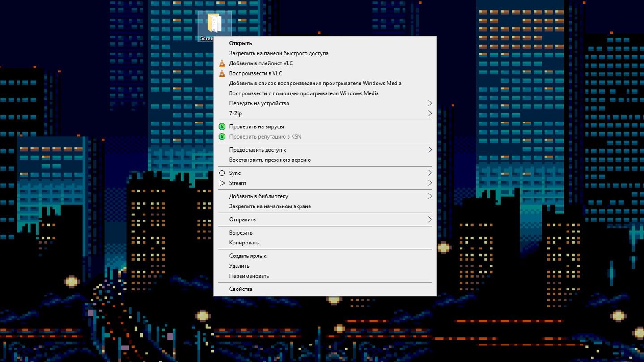644x362 pixels.
Task: Open Добавить в библиотеку entry
Action: [x=325, y=196]
